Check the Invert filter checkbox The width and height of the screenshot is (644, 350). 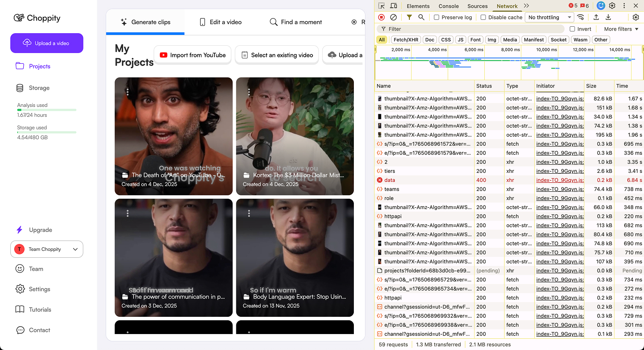click(x=572, y=29)
